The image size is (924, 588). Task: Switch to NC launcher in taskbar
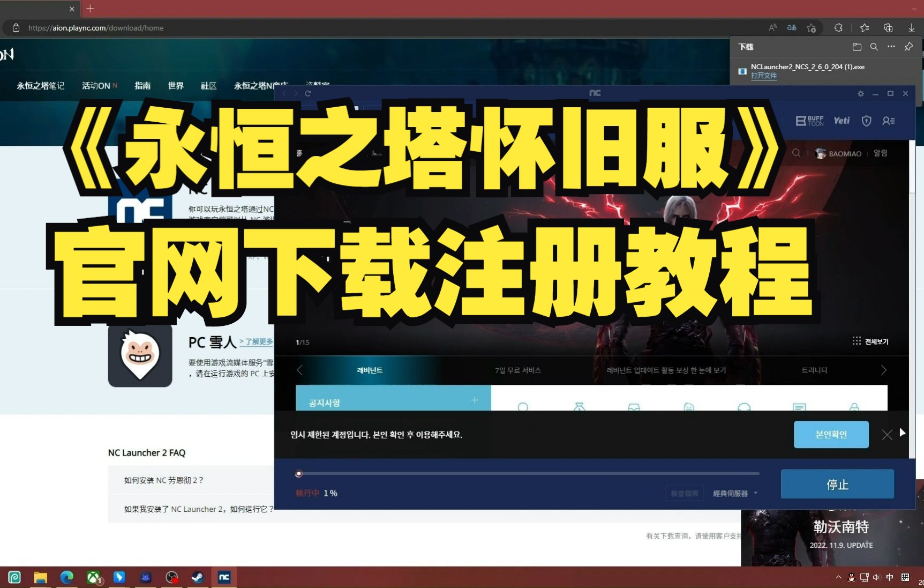pos(224,577)
